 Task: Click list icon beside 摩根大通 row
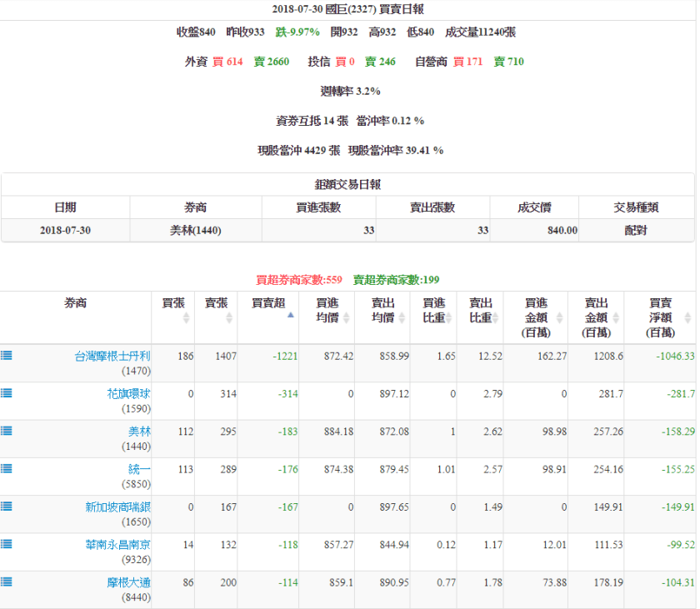tap(7, 582)
